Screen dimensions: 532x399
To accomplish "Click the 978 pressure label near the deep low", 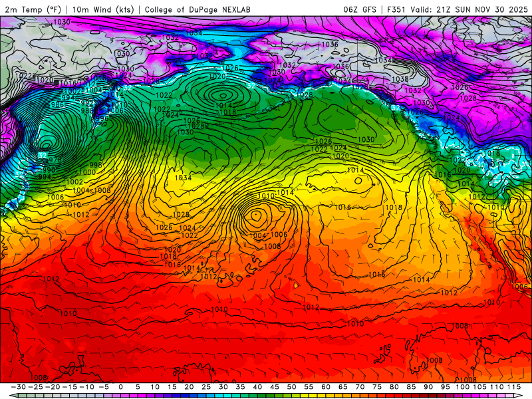I will [55, 160].
